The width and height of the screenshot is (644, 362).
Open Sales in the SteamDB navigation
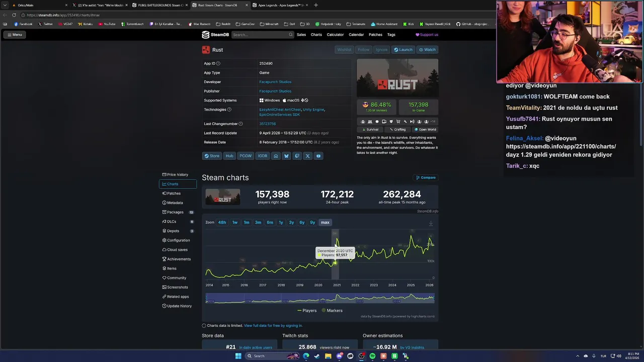coord(301,35)
